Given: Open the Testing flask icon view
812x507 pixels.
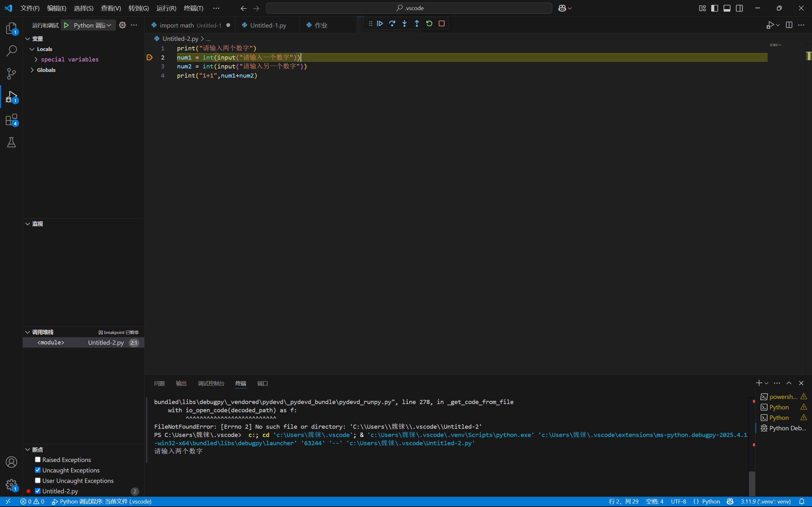Looking at the screenshot, I should pos(11,143).
